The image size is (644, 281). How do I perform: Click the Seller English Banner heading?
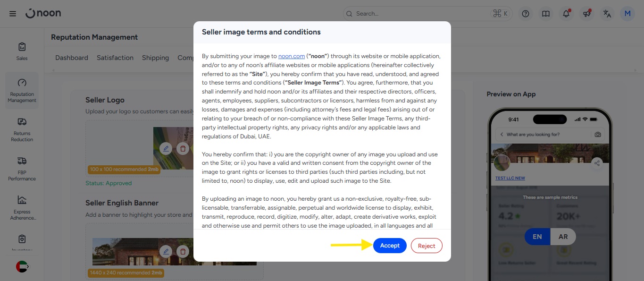tap(122, 203)
